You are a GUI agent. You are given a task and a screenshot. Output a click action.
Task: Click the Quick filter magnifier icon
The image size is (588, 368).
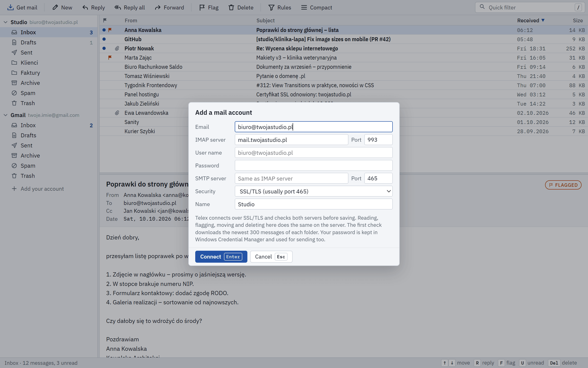click(x=482, y=7)
